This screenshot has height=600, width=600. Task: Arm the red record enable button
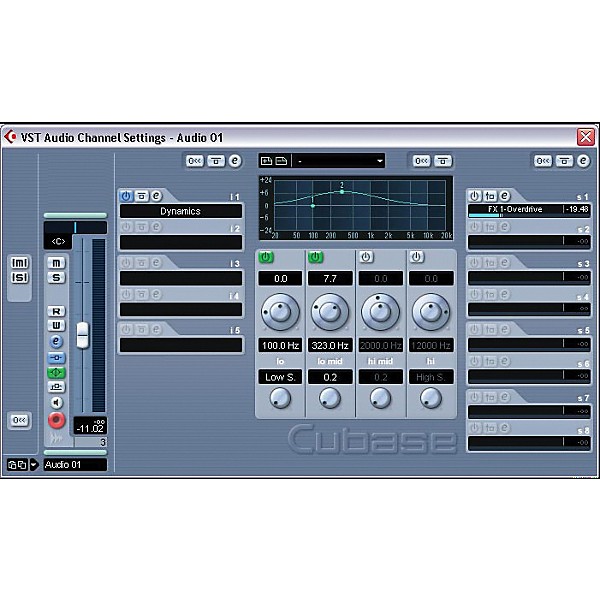[x=56, y=420]
